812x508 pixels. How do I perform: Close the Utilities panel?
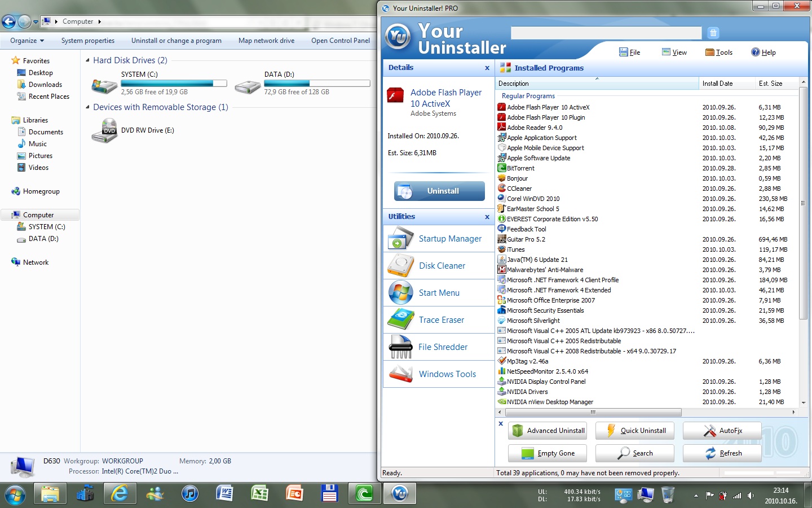coord(487,217)
